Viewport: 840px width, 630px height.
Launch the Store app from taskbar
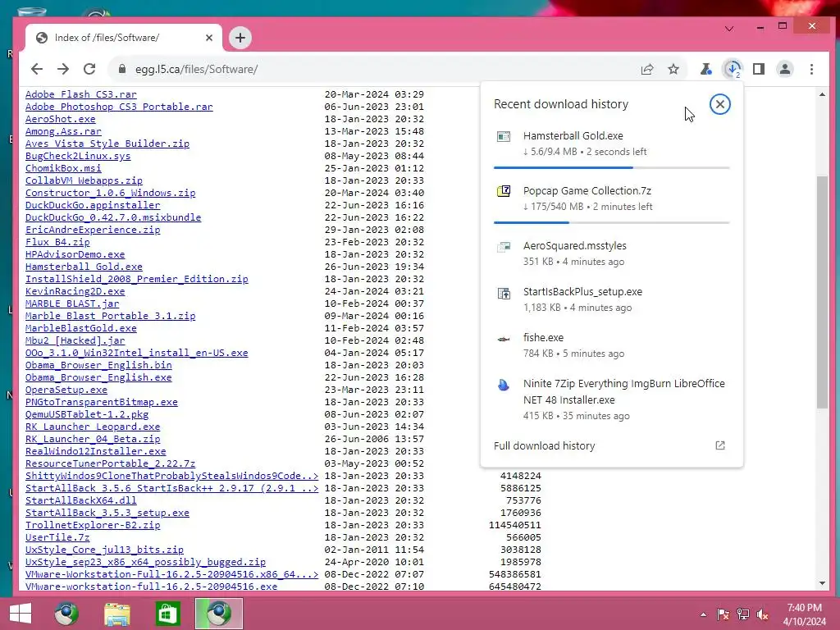(x=167, y=614)
